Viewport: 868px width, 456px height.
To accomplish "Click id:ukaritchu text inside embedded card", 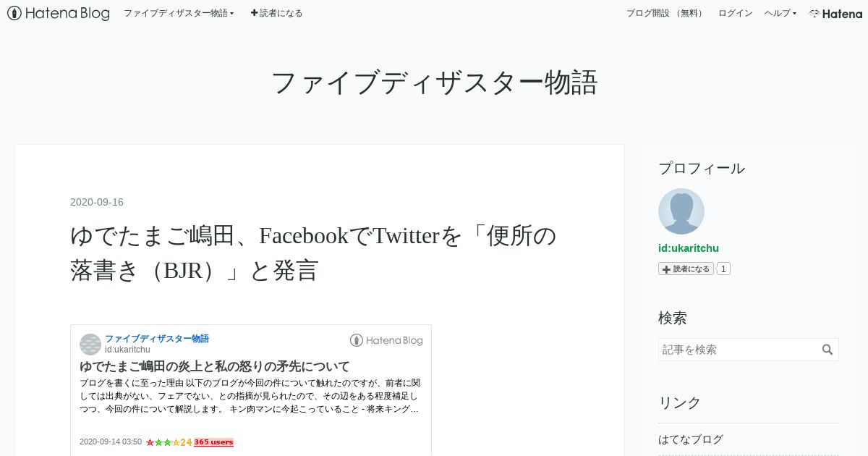I will (x=127, y=350).
